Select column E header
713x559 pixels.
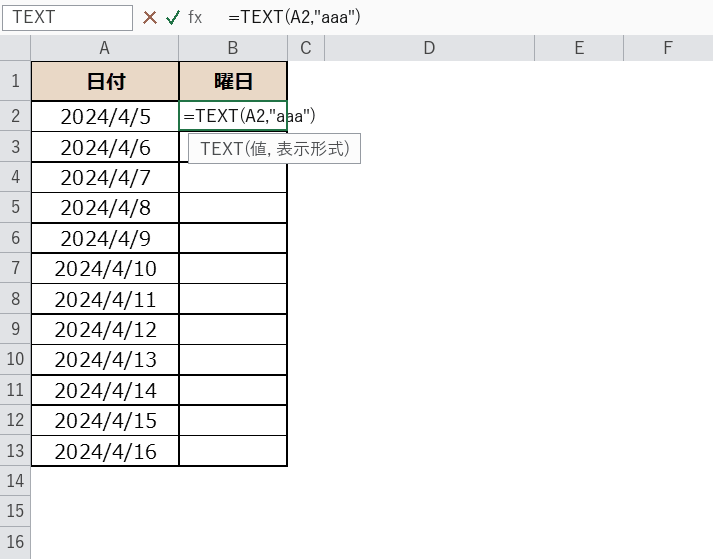[579, 48]
